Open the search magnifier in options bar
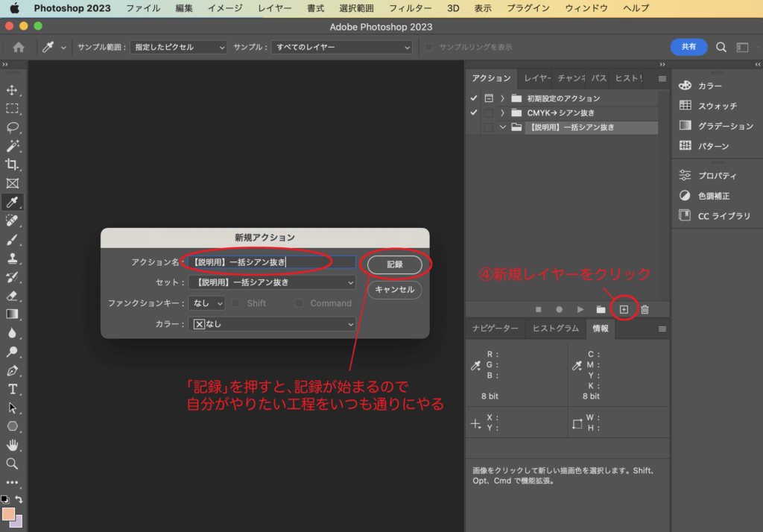This screenshot has width=763, height=532. (x=721, y=47)
